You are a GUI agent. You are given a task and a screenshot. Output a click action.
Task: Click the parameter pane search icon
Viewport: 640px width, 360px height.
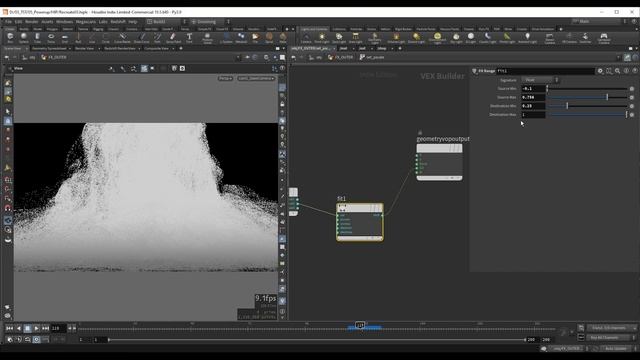[618, 71]
